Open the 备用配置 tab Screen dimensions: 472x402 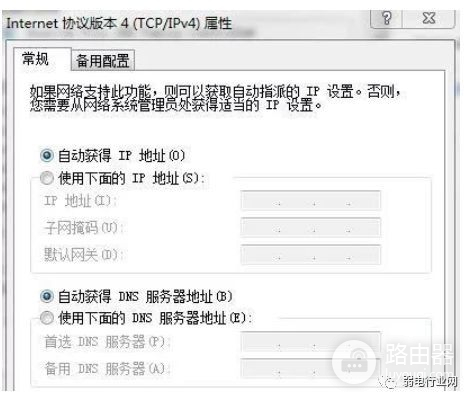point(103,61)
